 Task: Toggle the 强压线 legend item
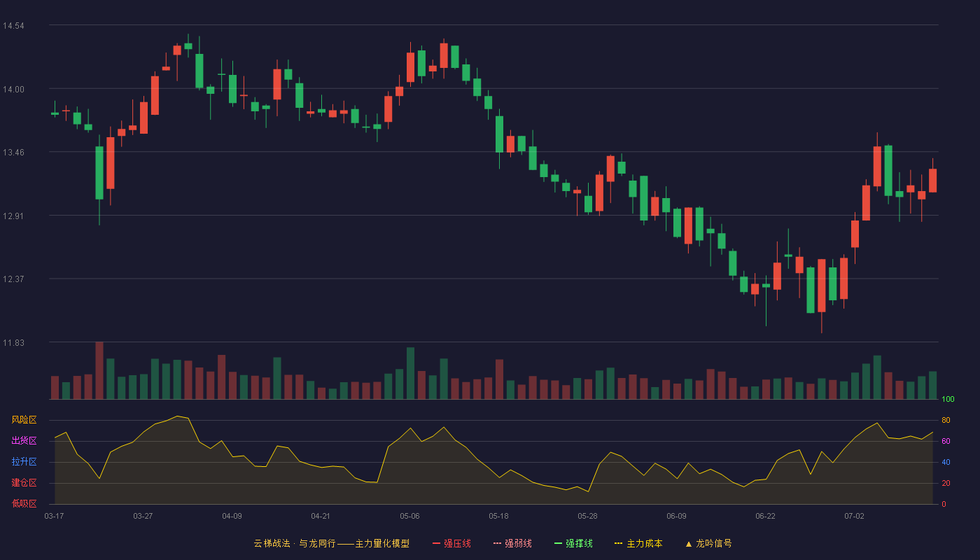[451, 543]
